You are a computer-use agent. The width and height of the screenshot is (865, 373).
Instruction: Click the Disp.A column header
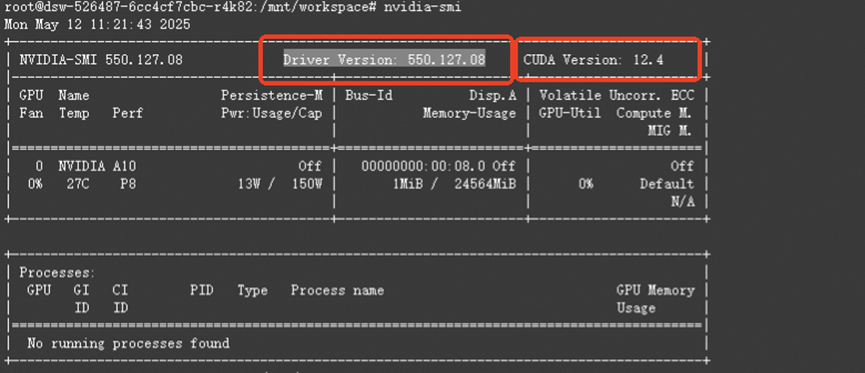pos(493,95)
